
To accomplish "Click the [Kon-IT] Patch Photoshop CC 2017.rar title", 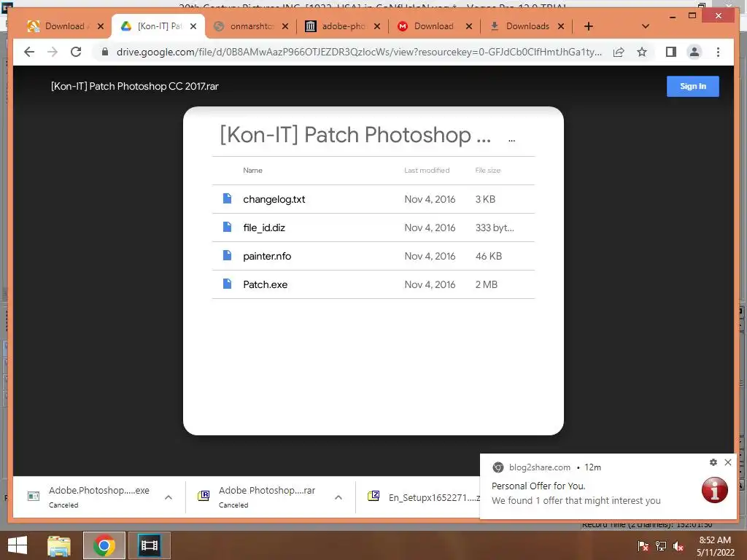I will coord(135,86).
